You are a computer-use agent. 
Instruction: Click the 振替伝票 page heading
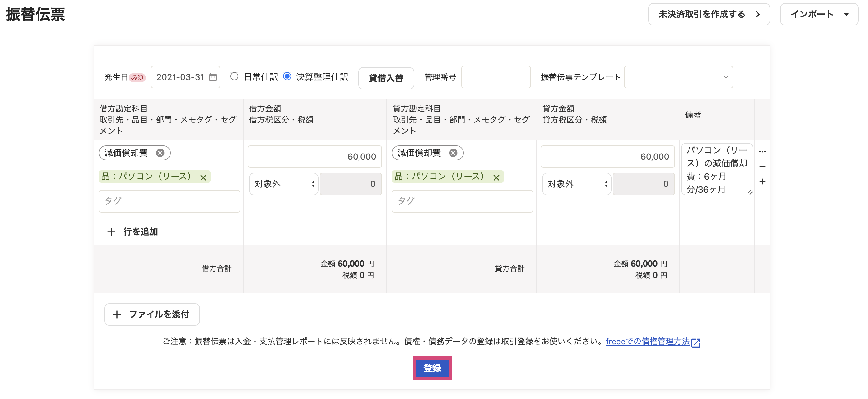pos(35,15)
